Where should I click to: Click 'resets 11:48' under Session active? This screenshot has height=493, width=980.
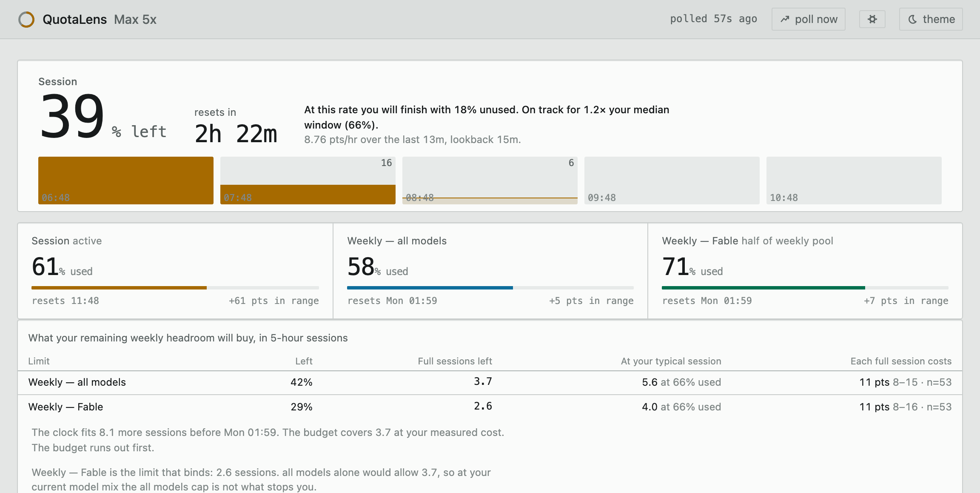(x=66, y=301)
